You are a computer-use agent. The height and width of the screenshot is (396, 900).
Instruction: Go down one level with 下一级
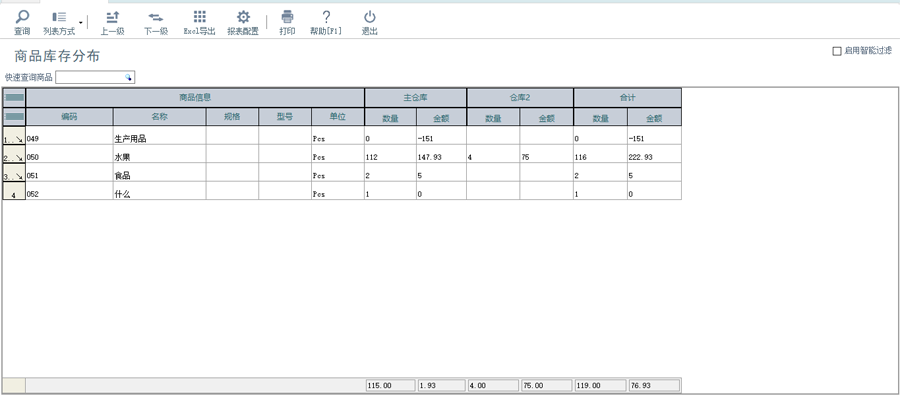point(156,17)
